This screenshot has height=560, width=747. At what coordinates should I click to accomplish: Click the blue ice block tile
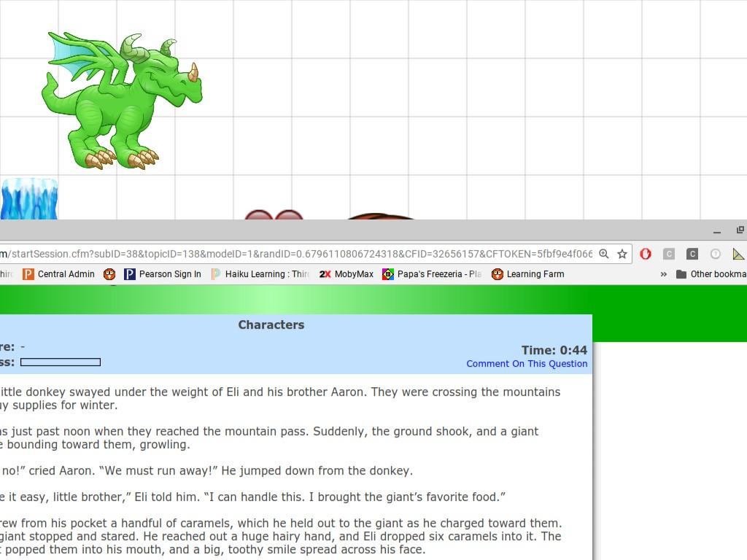click(x=29, y=198)
